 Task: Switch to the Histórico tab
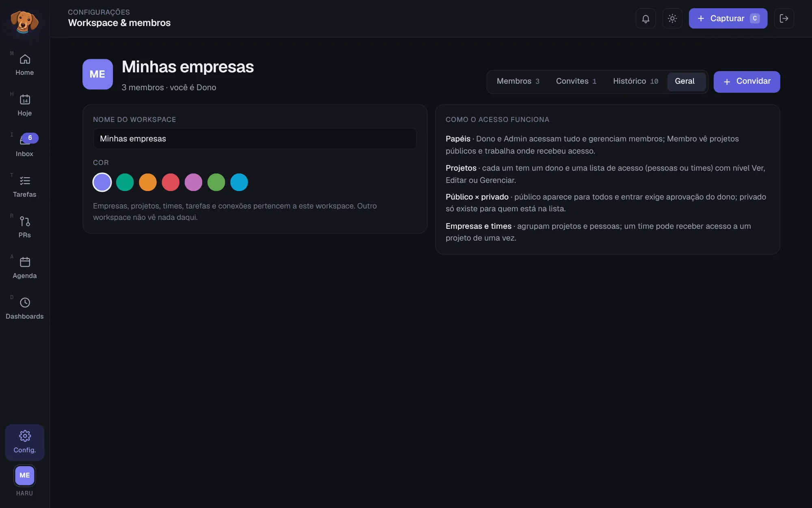pos(635,81)
